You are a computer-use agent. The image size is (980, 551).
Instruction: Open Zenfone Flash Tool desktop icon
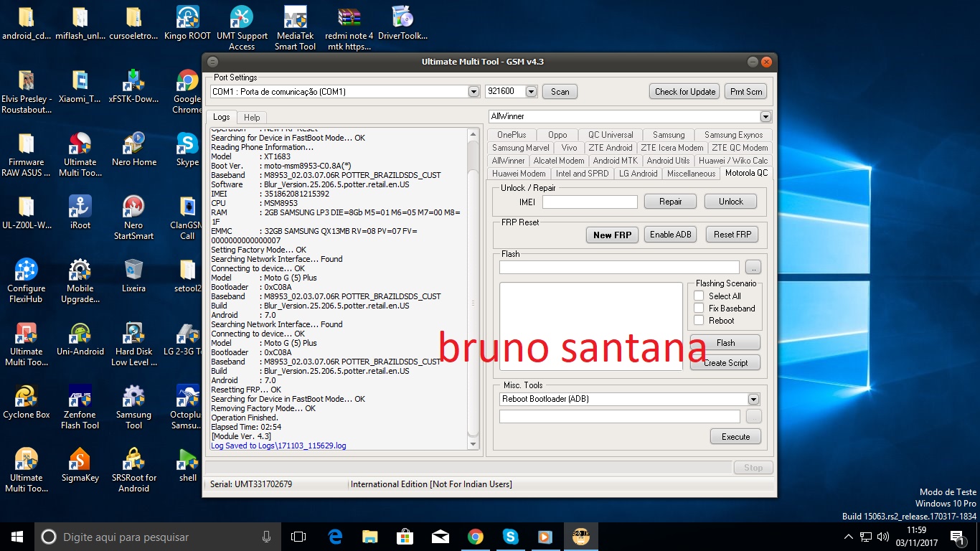point(80,408)
